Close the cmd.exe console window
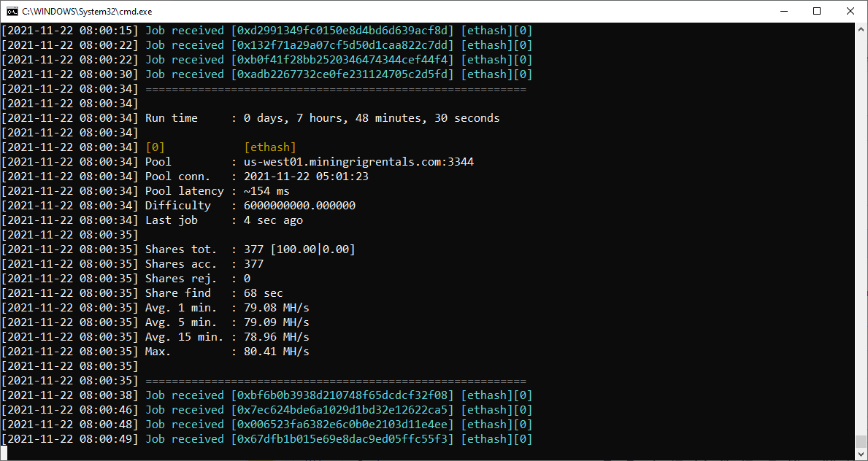Screen dimensions: 868x461 click(x=849, y=11)
